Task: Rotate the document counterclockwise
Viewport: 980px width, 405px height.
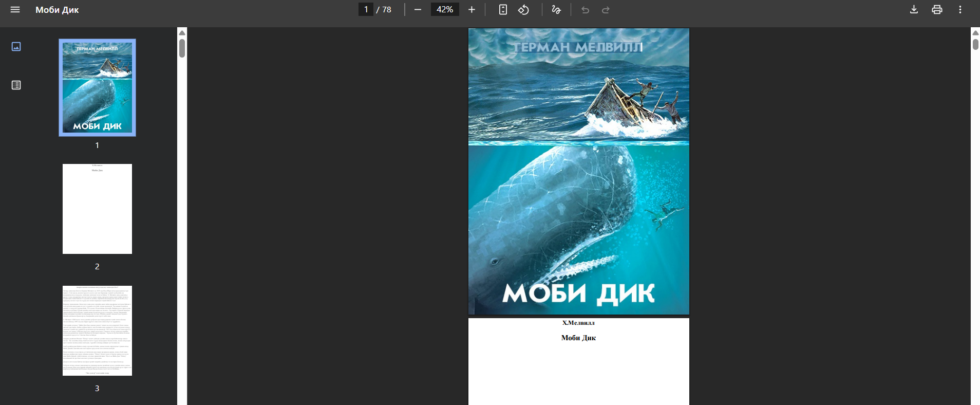Action: (523, 10)
